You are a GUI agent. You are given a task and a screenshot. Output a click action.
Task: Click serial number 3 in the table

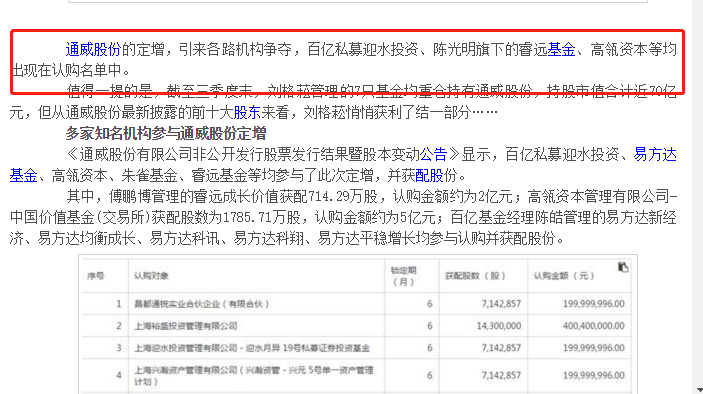119,348
